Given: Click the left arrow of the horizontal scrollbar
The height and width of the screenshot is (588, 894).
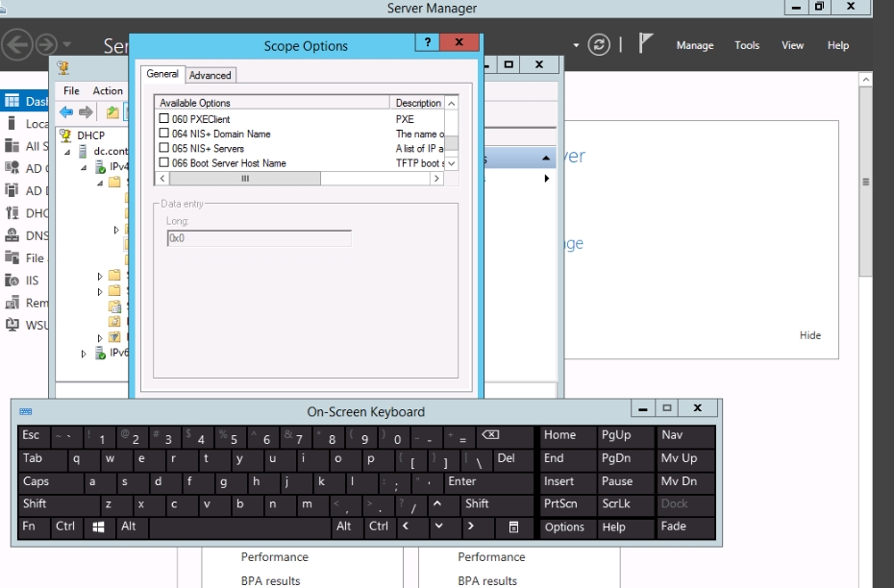Looking at the screenshot, I should (x=162, y=179).
